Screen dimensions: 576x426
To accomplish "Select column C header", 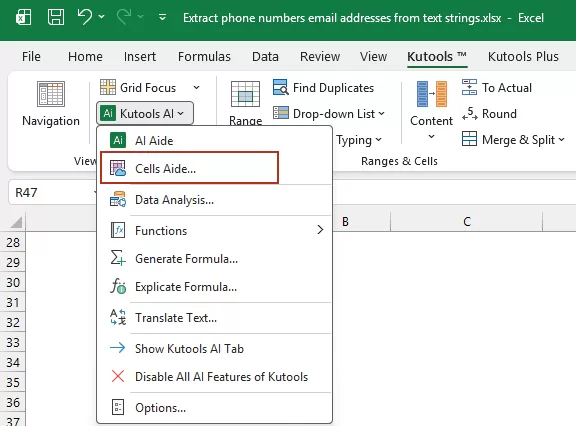I will [467, 222].
